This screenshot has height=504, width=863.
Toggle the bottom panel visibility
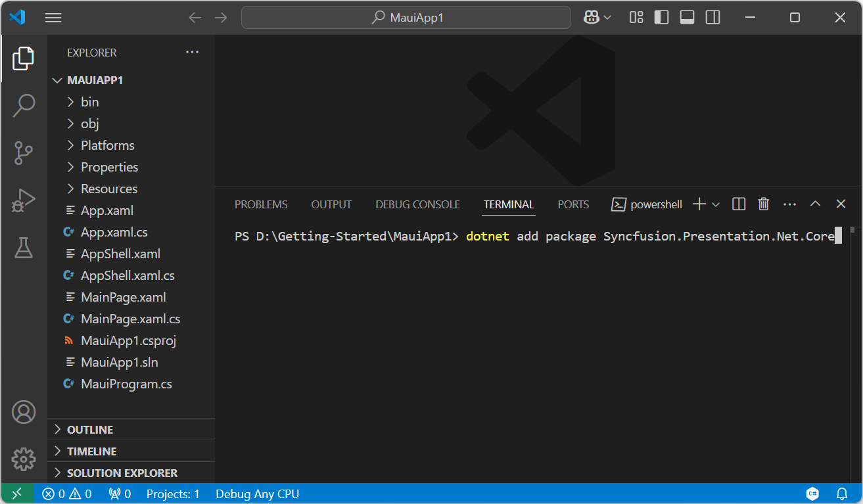click(x=688, y=18)
